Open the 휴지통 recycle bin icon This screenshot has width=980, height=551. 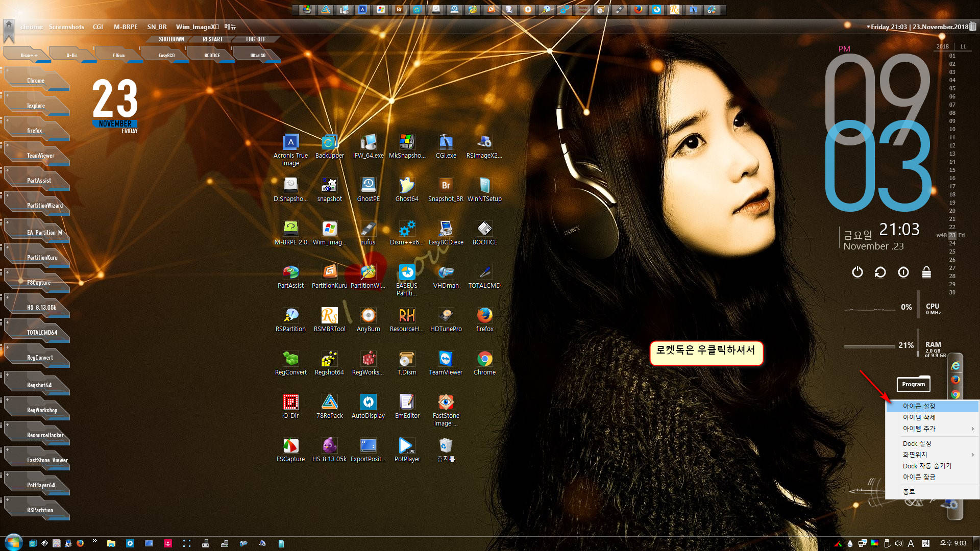point(446,449)
